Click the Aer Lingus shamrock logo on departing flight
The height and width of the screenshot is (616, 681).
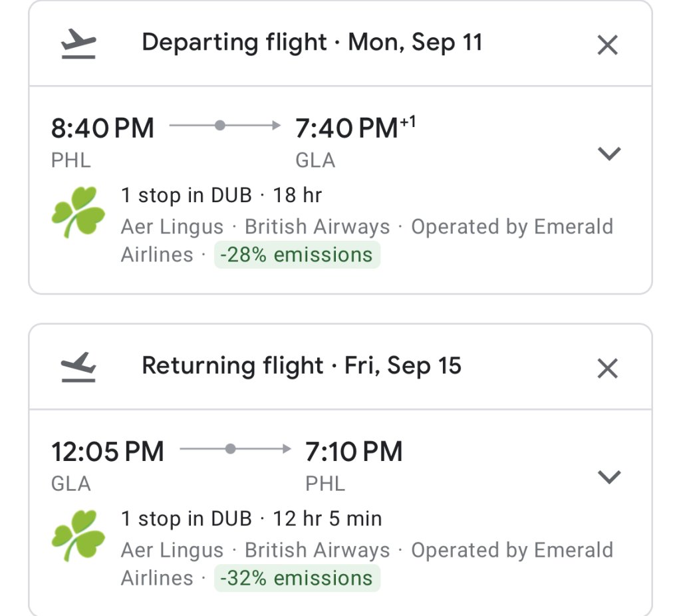click(x=78, y=212)
